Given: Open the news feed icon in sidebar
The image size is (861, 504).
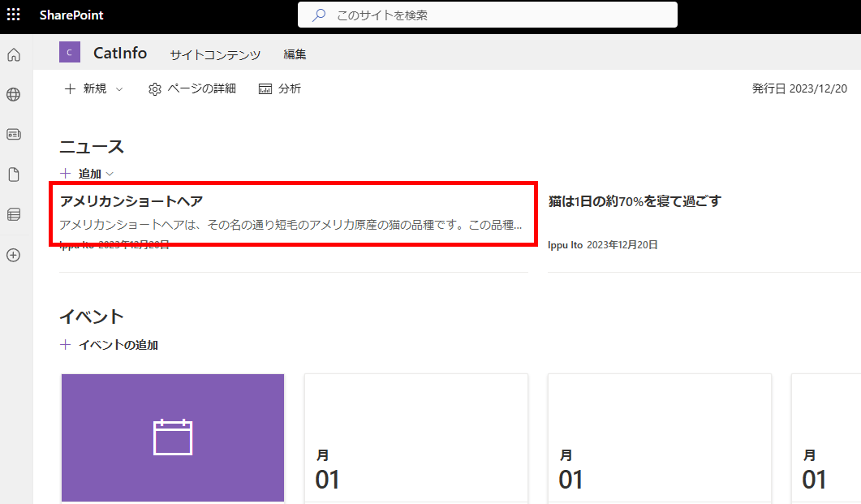Looking at the screenshot, I should (13, 135).
